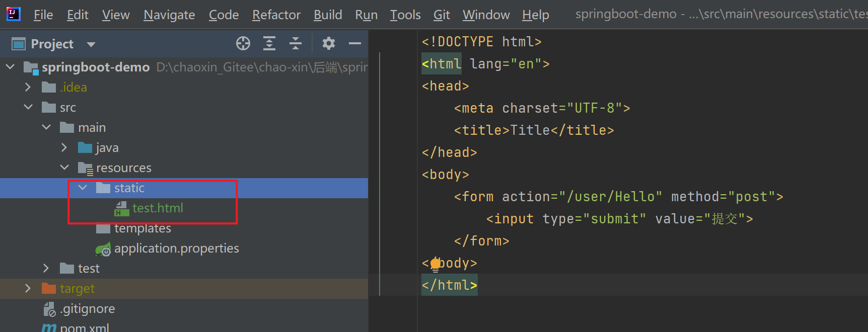Screen dimensions: 868x332
Task: Click the .gitignore file icon
Action: click(x=49, y=309)
